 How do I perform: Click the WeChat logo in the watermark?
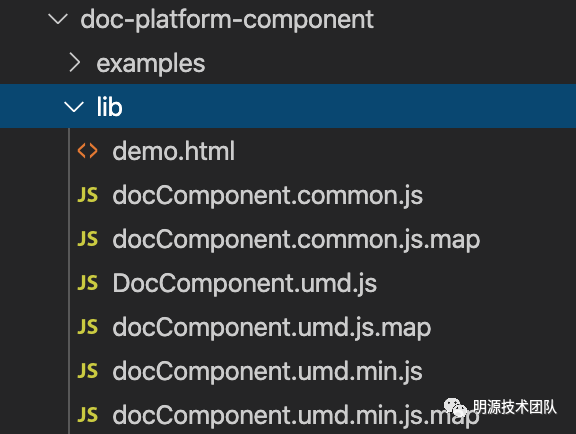455,407
